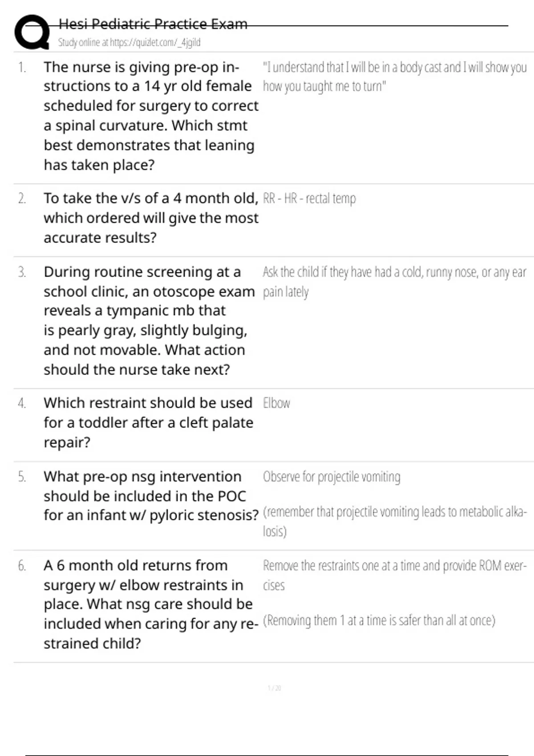
Task: Click the body cast answer text
Action: coord(394,76)
